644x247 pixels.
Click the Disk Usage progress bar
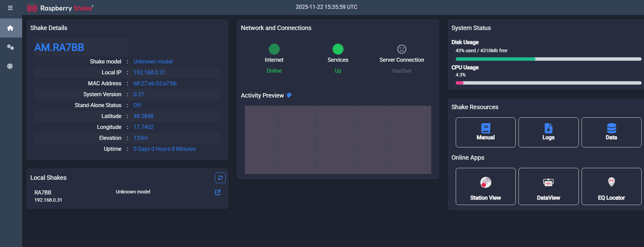coord(548,59)
